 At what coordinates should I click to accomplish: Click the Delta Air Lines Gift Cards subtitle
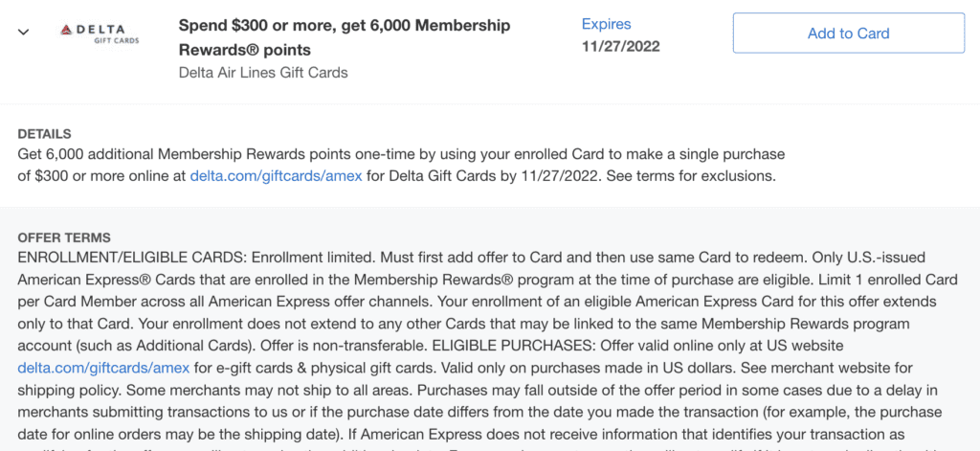[263, 73]
